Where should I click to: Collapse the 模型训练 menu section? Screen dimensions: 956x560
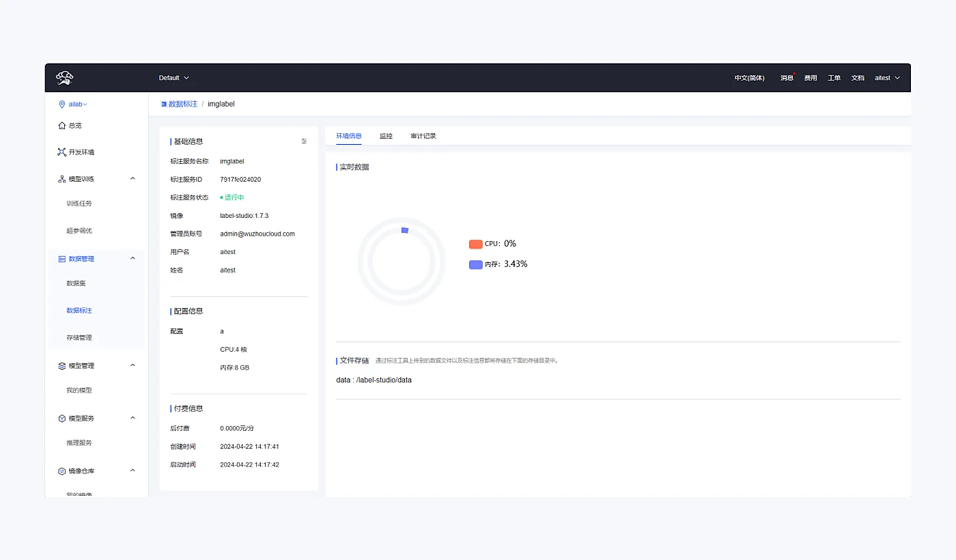coord(132,179)
